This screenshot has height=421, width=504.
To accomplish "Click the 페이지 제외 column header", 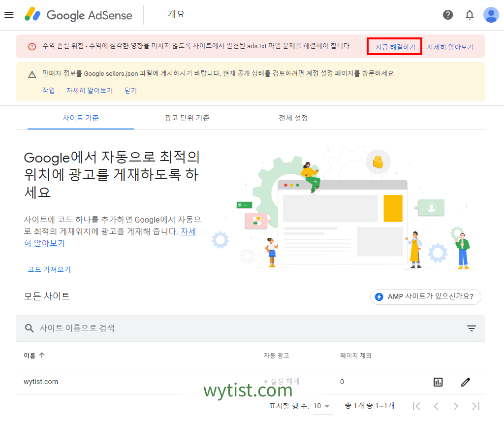I will [356, 356].
